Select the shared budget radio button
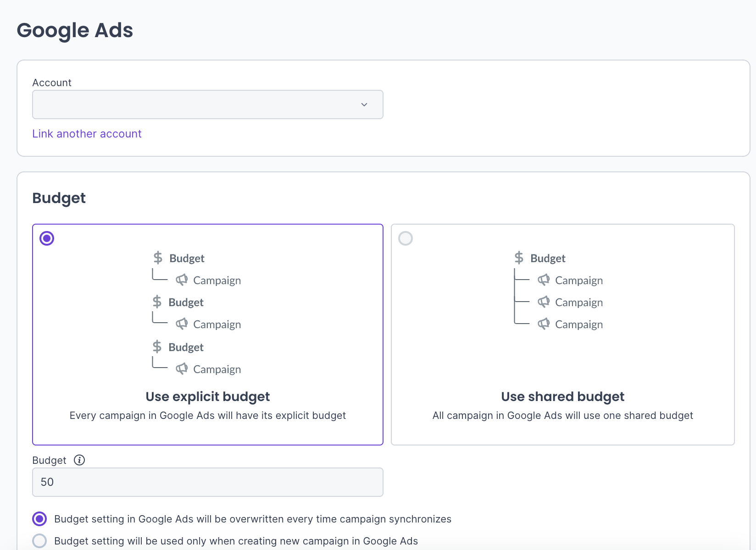The image size is (756, 550). pyautogui.click(x=406, y=238)
